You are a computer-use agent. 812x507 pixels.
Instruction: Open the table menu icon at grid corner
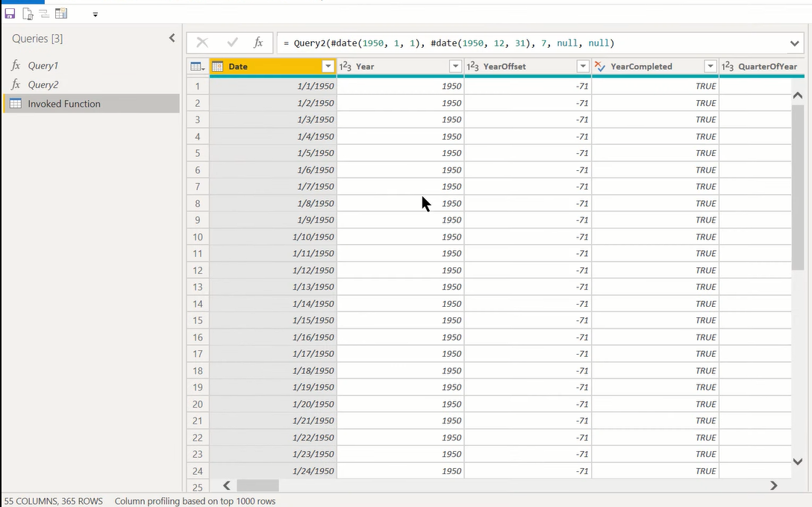pos(198,66)
